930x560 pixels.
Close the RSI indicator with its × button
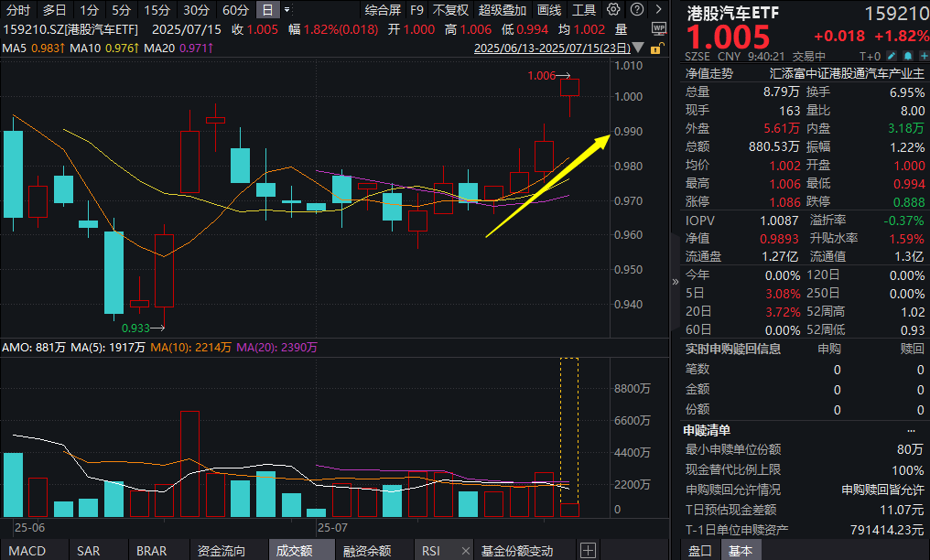[x=464, y=550]
